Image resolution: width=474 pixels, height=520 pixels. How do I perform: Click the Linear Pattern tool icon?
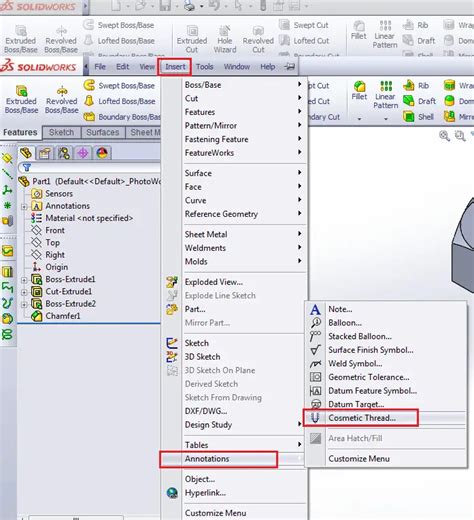[x=386, y=86]
